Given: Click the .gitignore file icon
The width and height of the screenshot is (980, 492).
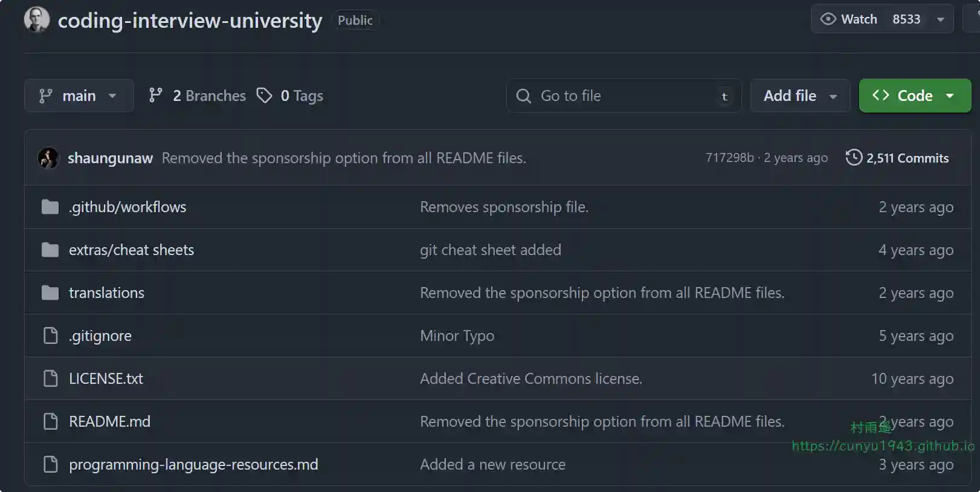Looking at the screenshot, I should point(51,335).
